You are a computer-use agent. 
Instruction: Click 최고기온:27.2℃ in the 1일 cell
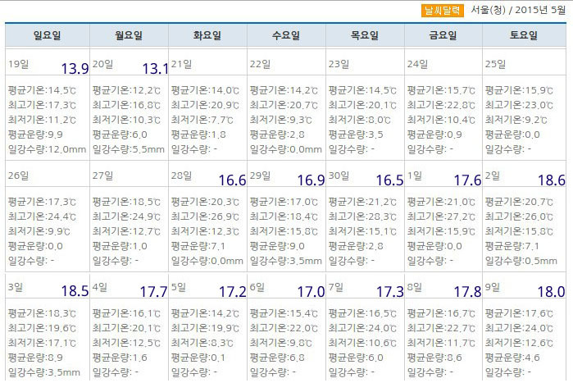click(442, 217)
